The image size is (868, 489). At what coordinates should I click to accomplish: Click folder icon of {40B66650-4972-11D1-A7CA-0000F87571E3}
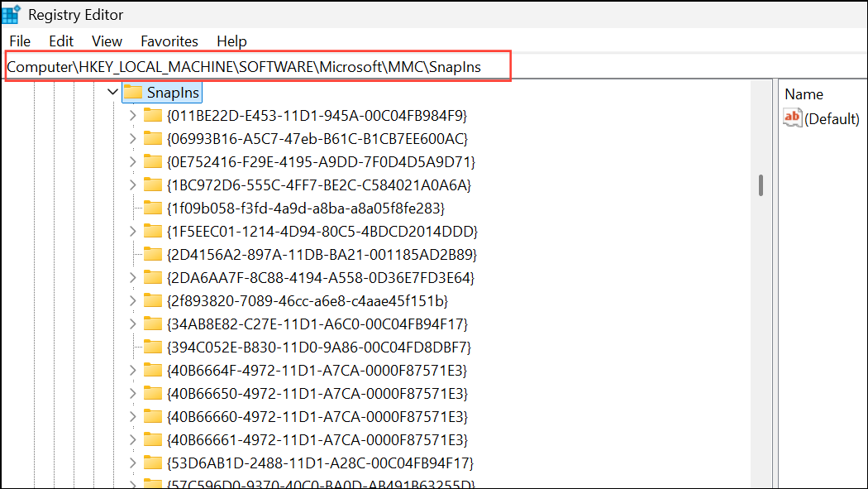153,393
